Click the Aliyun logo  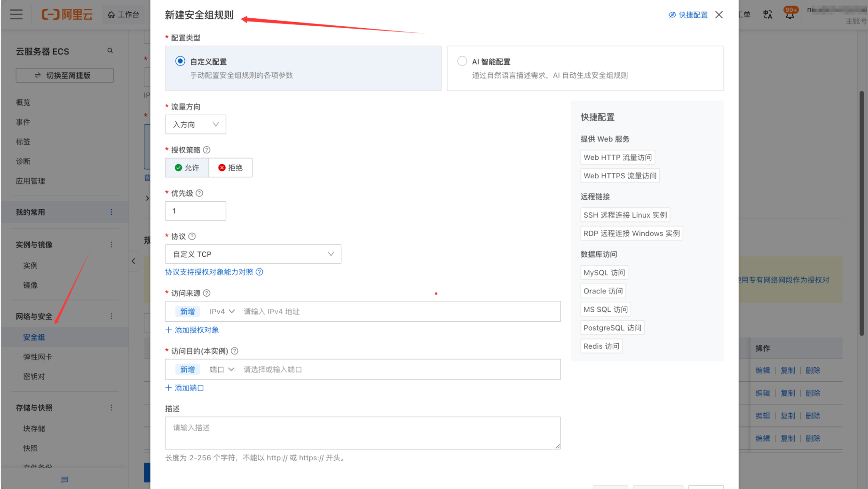67,15
